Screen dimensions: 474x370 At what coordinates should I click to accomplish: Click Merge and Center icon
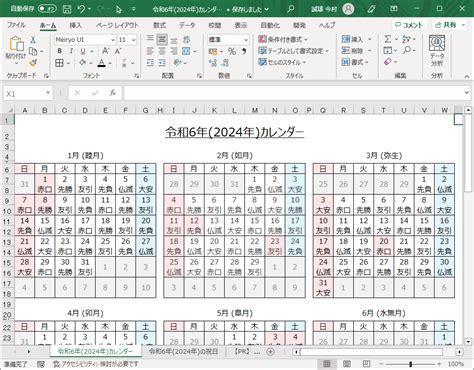click(x=186, y=51)
